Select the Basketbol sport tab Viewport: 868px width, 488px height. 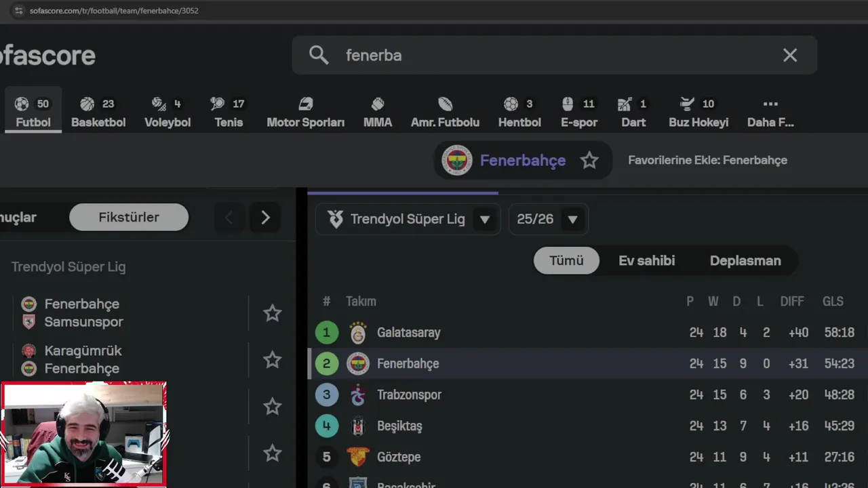click(98, 110)
